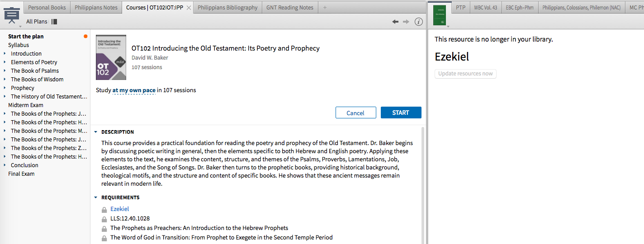The width and height of the screenshot is (644, 244).
Task: Click the lock icon beside Ezekiel
Action: click(104, 210)
